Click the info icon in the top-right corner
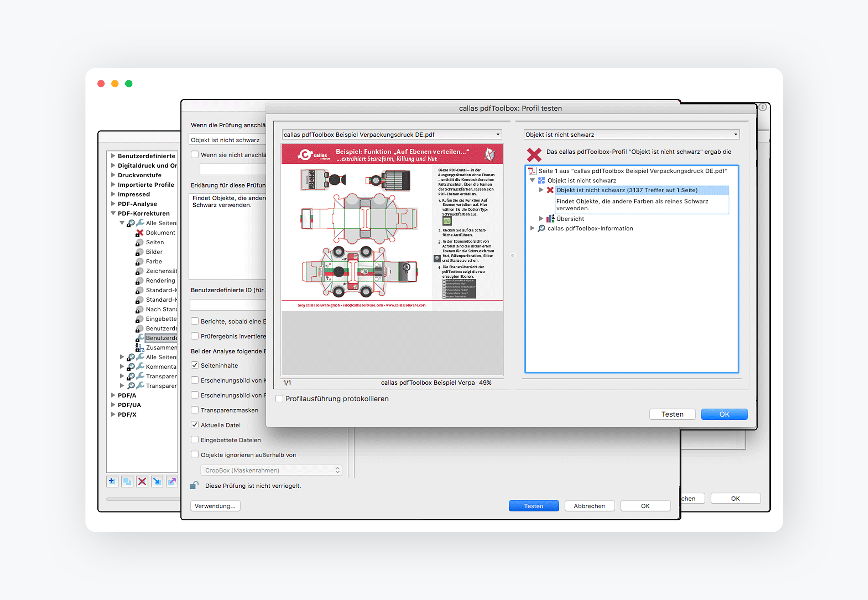 coord(763,107)
